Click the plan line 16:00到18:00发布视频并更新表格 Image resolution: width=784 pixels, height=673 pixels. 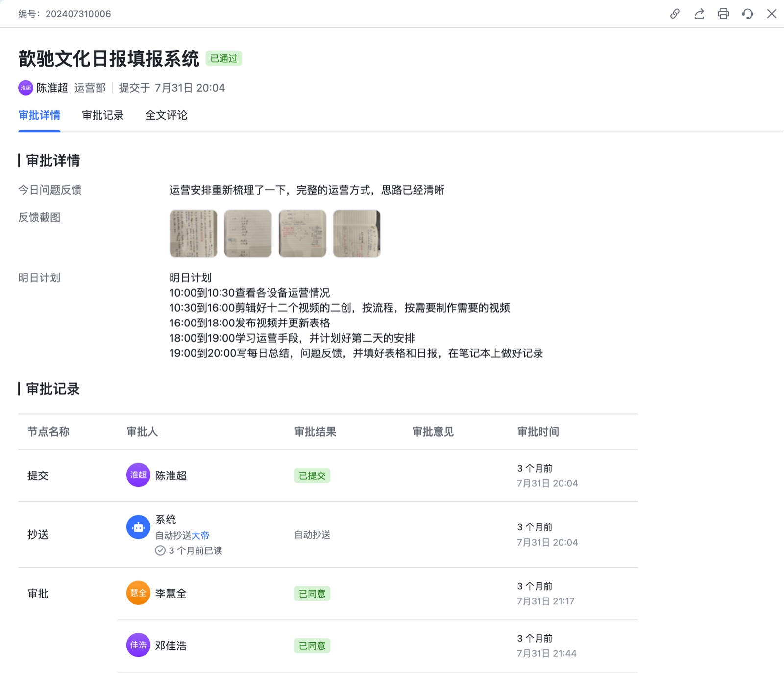click(x=250, y=323)
